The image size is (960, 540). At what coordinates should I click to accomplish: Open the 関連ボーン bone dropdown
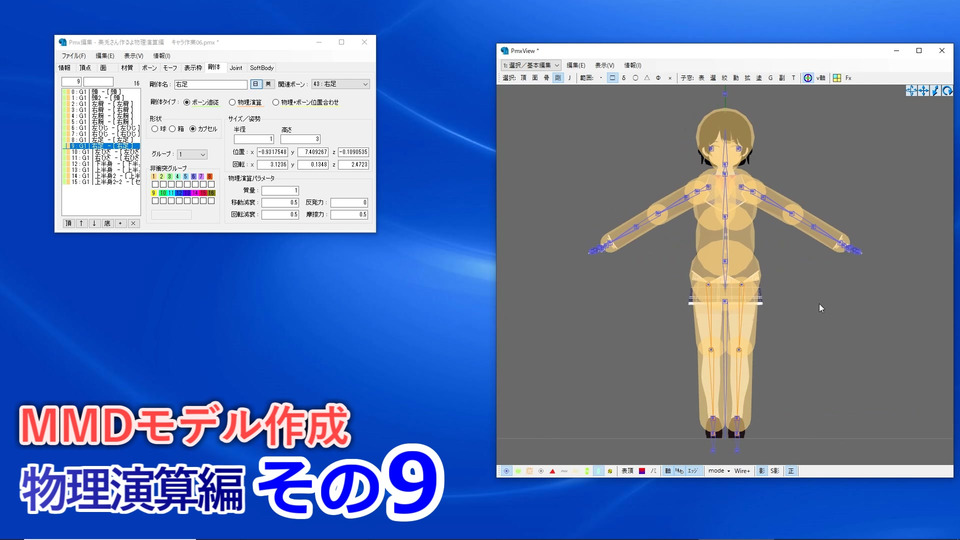coord(338,85)
